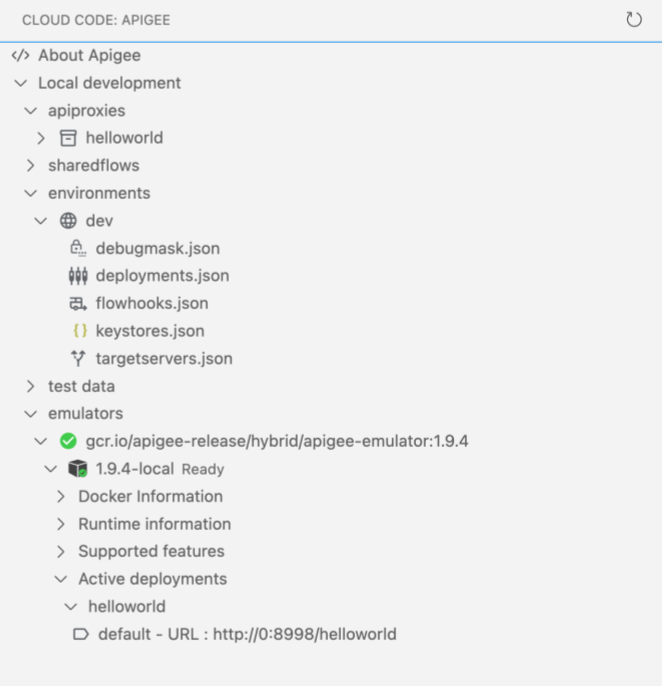Expand the Runtime information node
Screen dimensions: 663x686
pos(61,524)
